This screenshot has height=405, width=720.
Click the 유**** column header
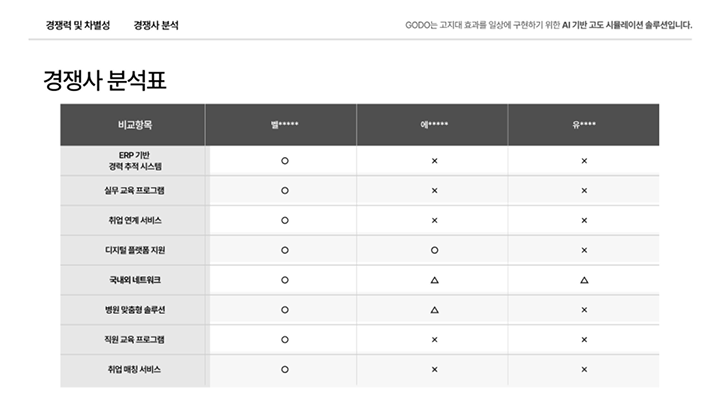coord(584,125)
